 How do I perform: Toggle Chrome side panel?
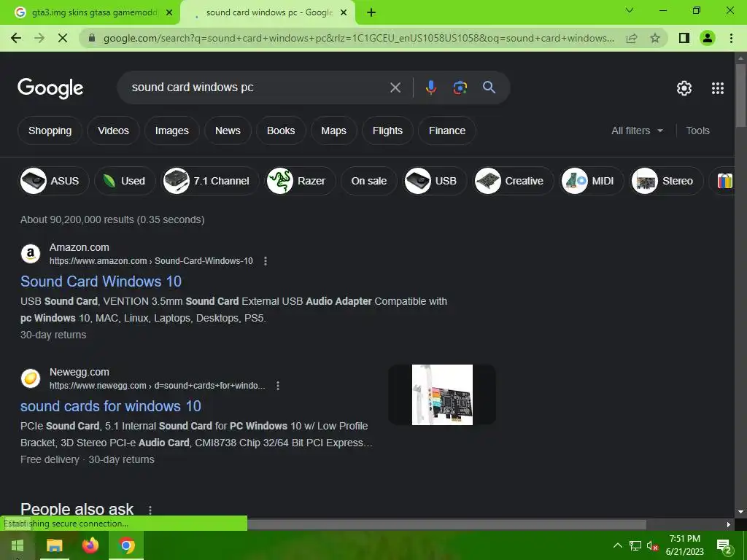pos(684,38)
